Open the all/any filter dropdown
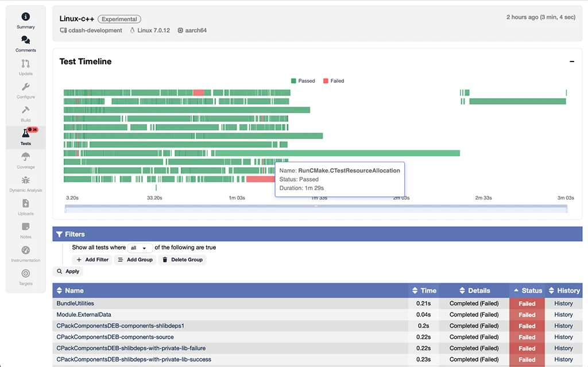 point(140,248)
